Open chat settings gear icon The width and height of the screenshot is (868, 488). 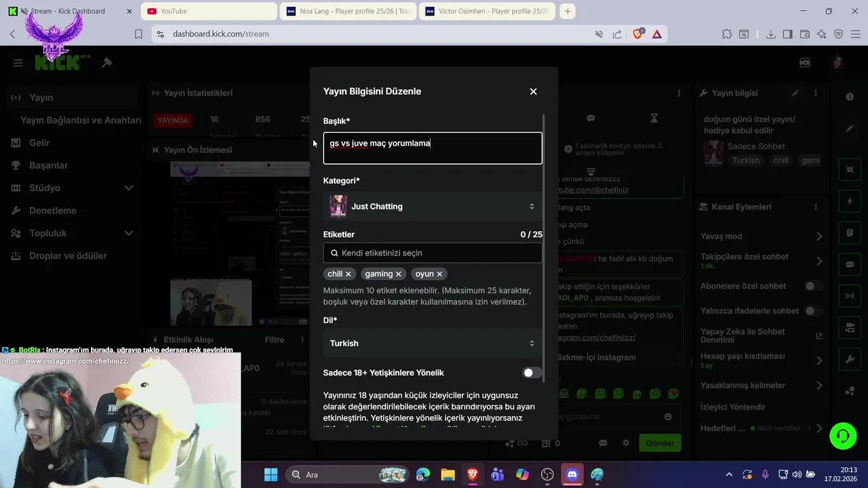pyautogui.click(x=626, y=443)
